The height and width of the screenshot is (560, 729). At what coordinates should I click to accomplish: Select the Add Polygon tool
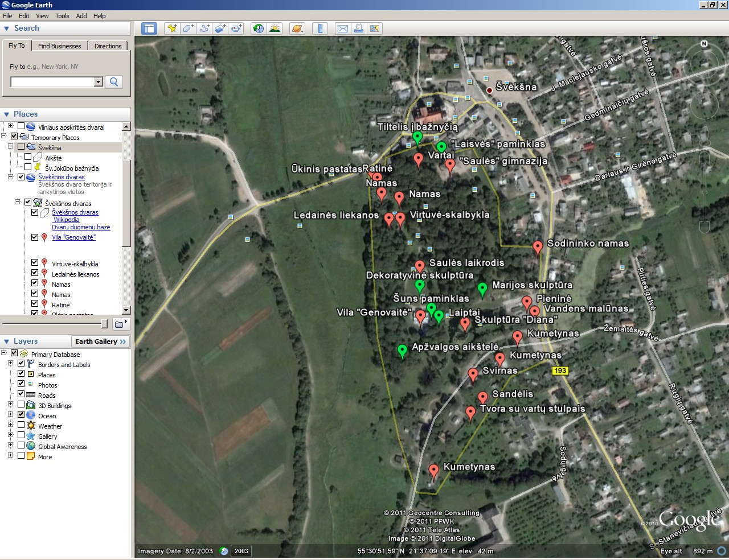(188, 28)
